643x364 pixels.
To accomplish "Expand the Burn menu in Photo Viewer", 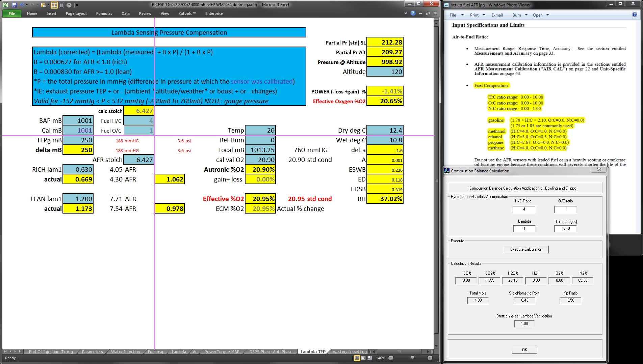I will click(x=519, y=15).
